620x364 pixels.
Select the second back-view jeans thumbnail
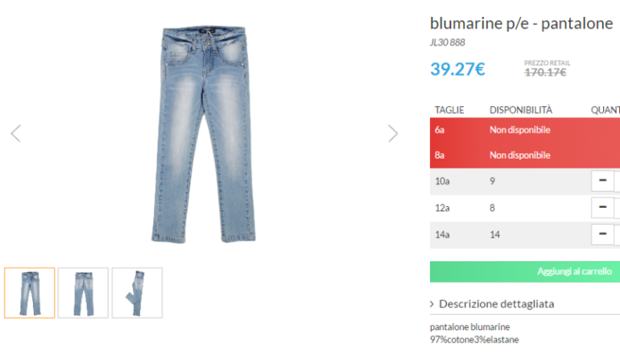pyautogui.click(x=83, y=293)
